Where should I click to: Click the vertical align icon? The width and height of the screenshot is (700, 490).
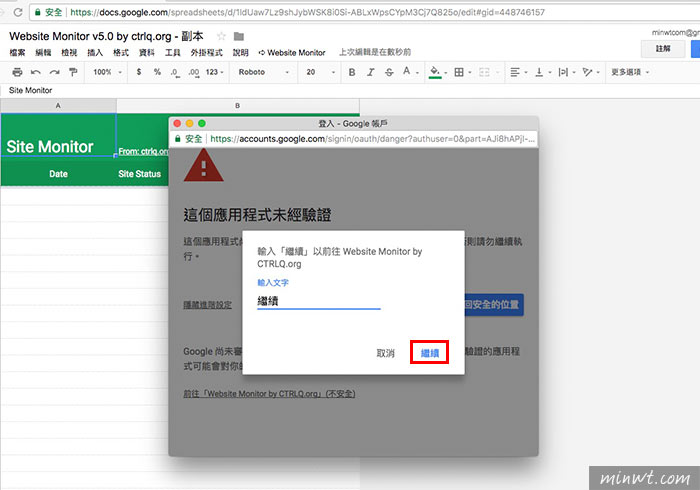click(x=539, y=72)
